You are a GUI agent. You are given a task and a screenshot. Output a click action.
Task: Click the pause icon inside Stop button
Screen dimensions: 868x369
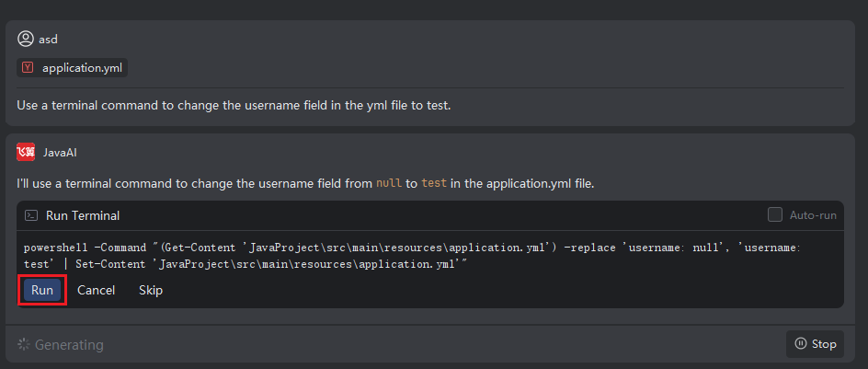(801, 344)
